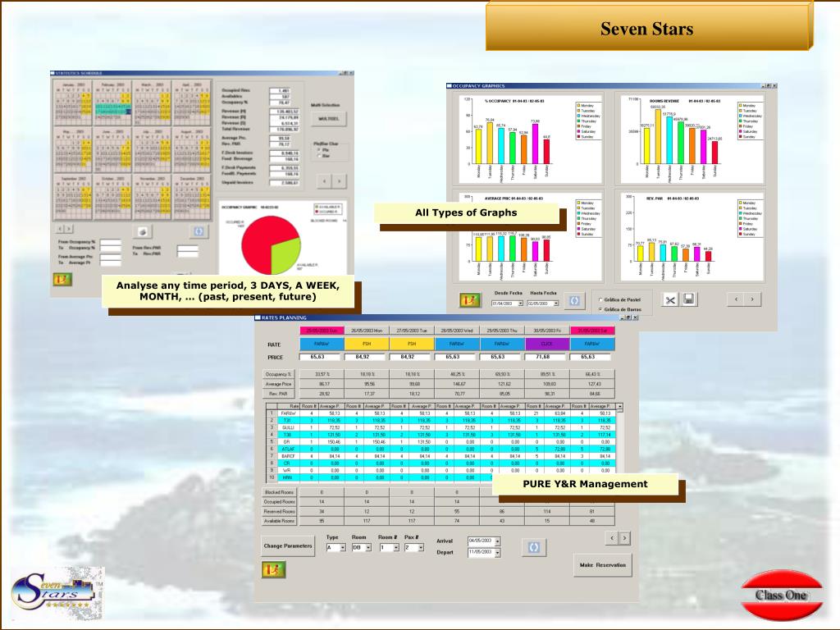
Task: Select the BARCF row in the rates table
Action: pos(441,456)
